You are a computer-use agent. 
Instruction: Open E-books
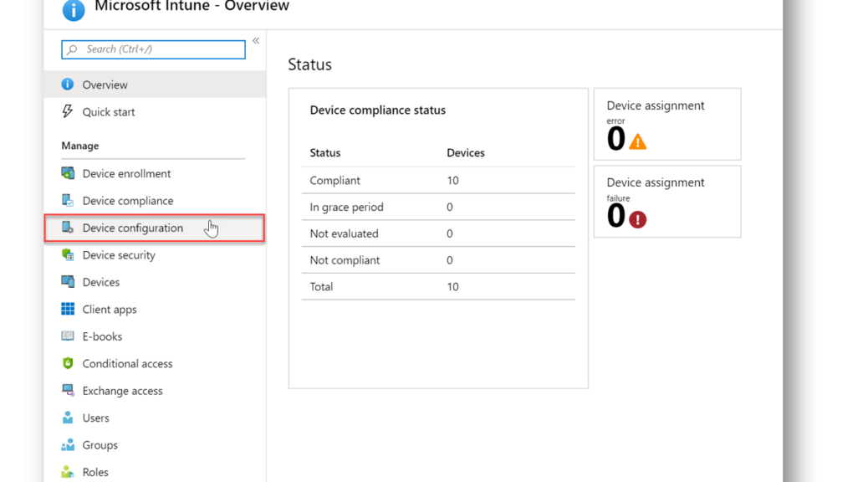point(155,336)
